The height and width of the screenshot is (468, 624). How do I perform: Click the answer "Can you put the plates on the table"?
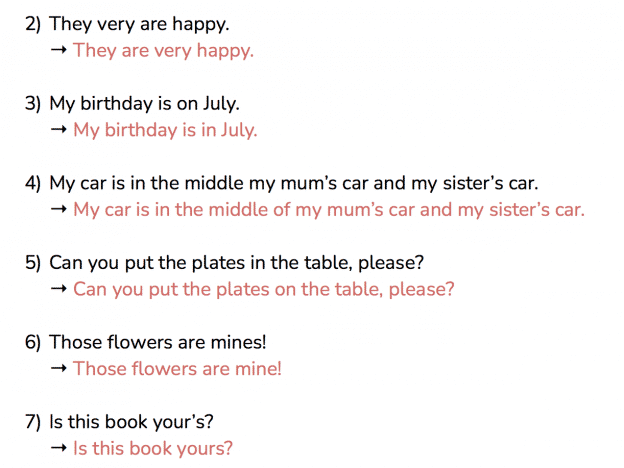[263, 290]
